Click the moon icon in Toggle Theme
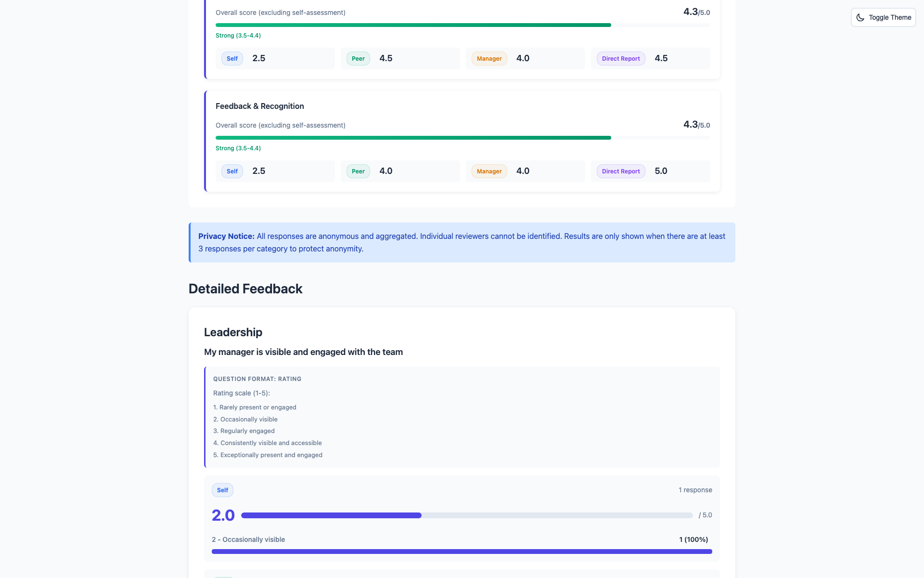The image size is (924, 578). (x=860, y=17)
